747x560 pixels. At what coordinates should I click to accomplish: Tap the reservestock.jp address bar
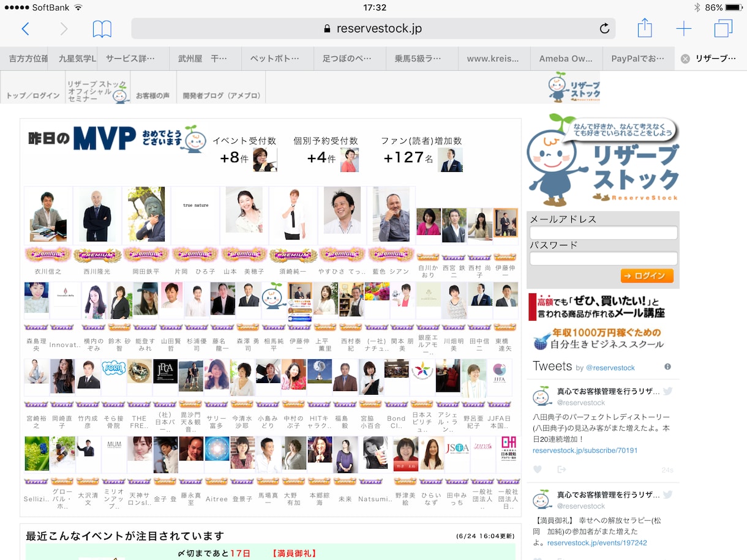(x=373, y=29)
